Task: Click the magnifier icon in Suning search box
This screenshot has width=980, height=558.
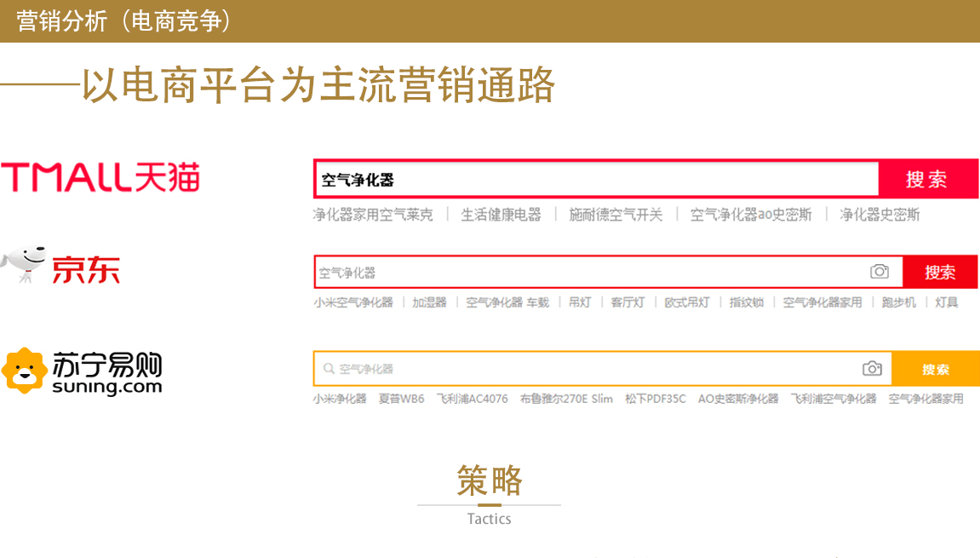Action: click(x=328, y=370)
